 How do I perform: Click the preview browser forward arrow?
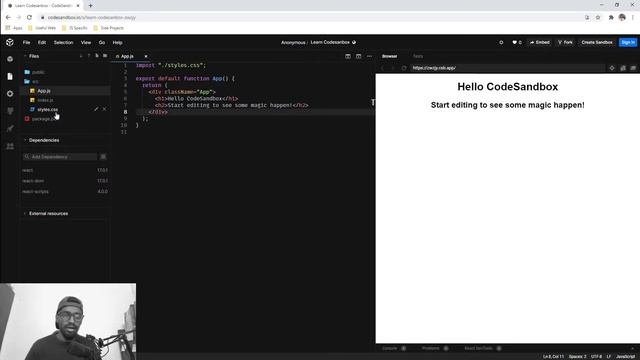(x=393, y=68)
